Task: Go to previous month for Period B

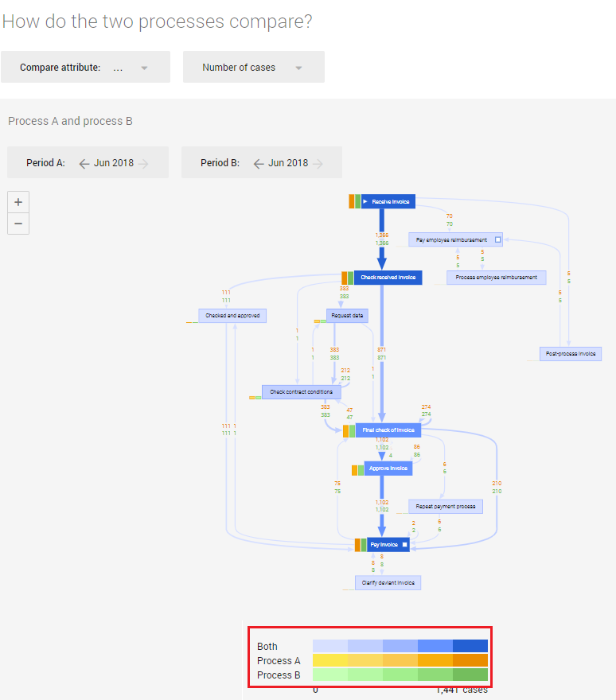Action: pos(259,163)
